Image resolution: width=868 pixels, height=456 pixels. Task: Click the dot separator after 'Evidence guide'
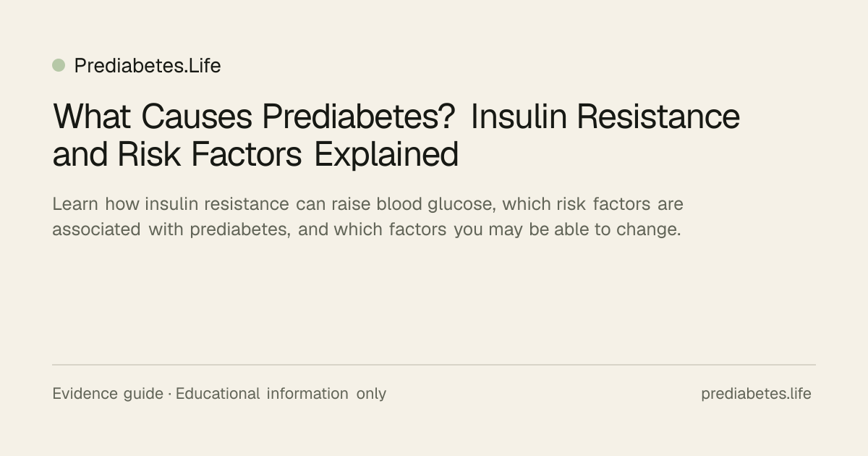click(x=170, y=394)
